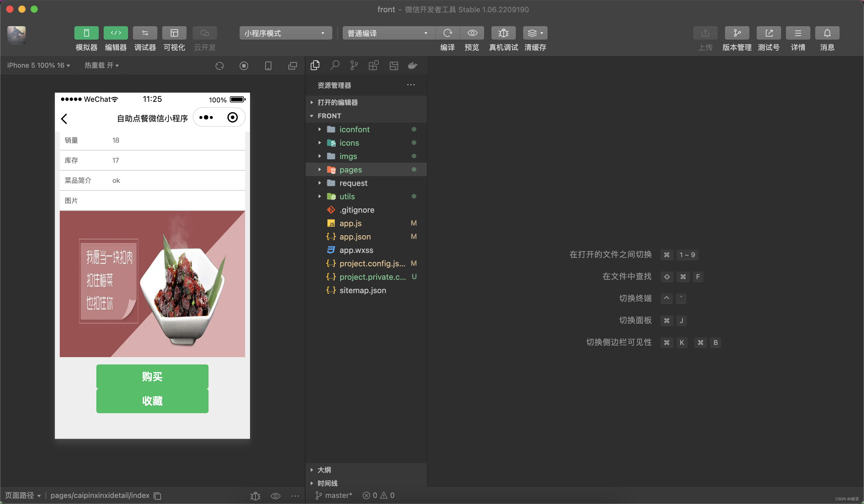864x504 pixels.
Task: Toggle the 调试器 panel button
Action: tap(145, 33)
